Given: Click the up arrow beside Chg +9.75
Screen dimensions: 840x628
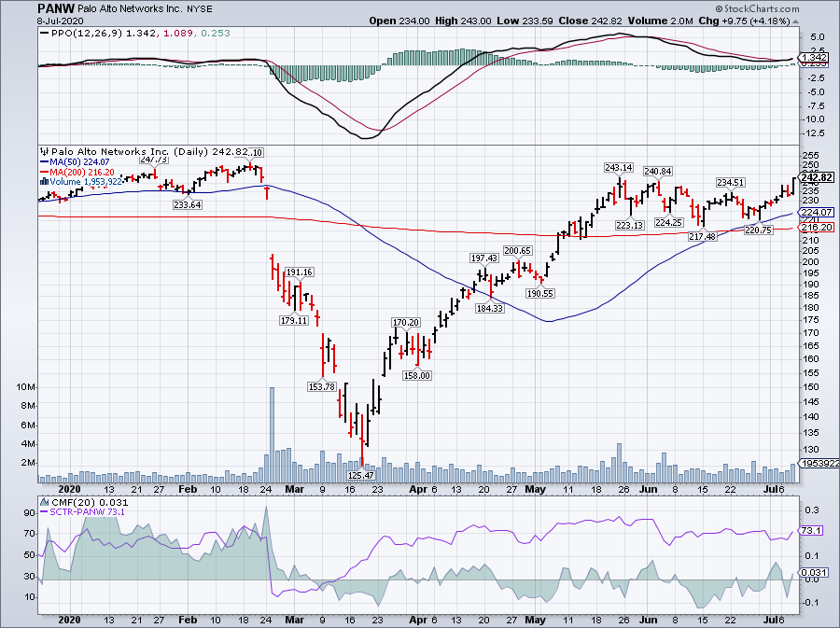Looking at the screenshot, I should 795,21.
